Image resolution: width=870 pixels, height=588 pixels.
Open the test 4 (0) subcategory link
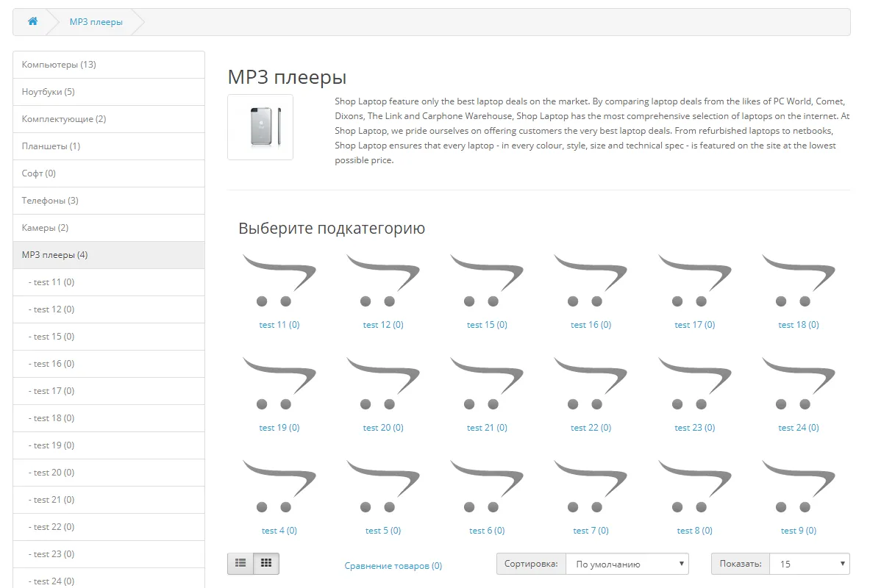279,531
